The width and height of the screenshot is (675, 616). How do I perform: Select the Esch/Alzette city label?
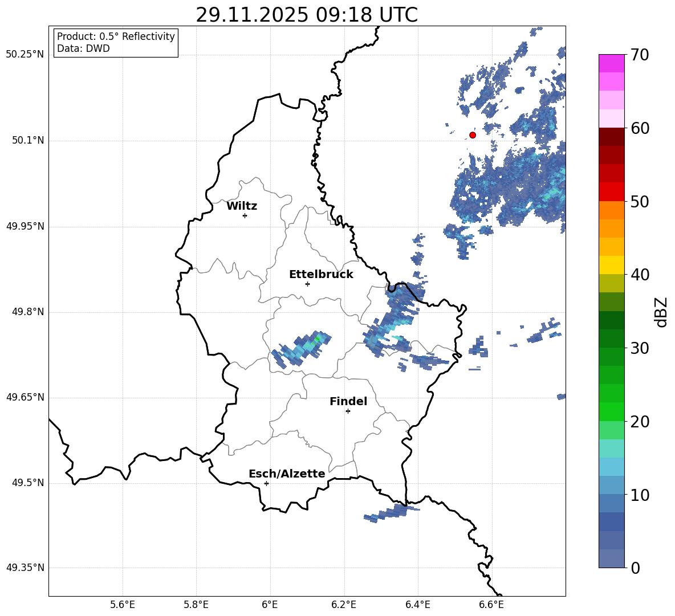pos(287,474)
